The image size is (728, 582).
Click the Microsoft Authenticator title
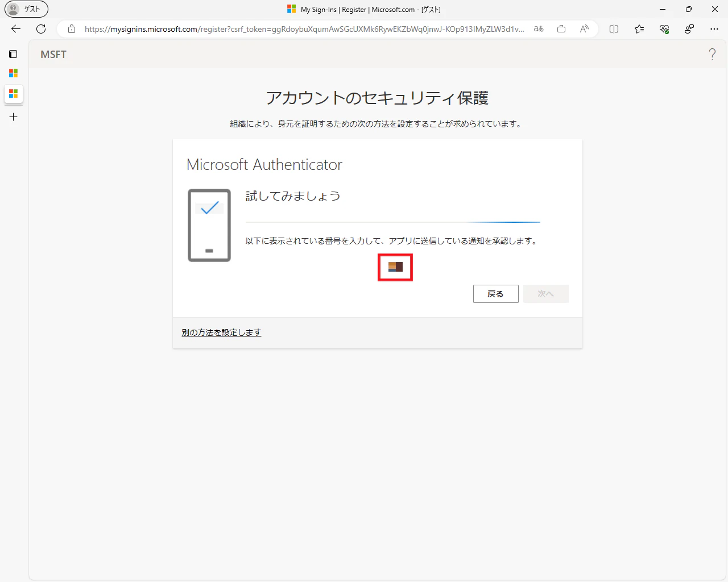[x=264, y=165]
